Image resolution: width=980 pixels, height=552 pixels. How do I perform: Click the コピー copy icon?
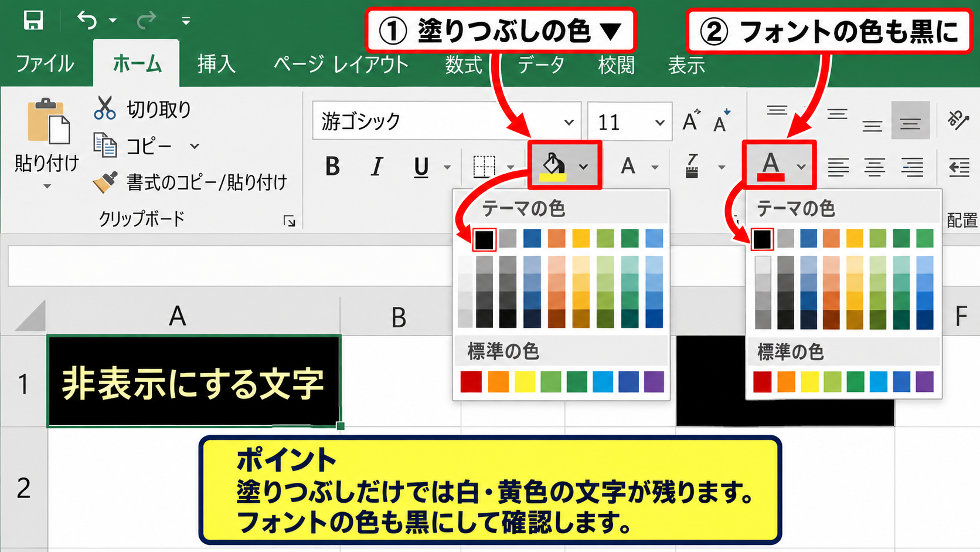pos(105,145)
